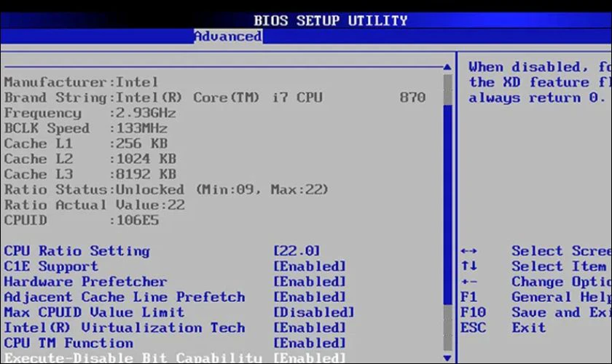Select CPU Ratio Setting option
612x364 pixels.
pos(77,251)
